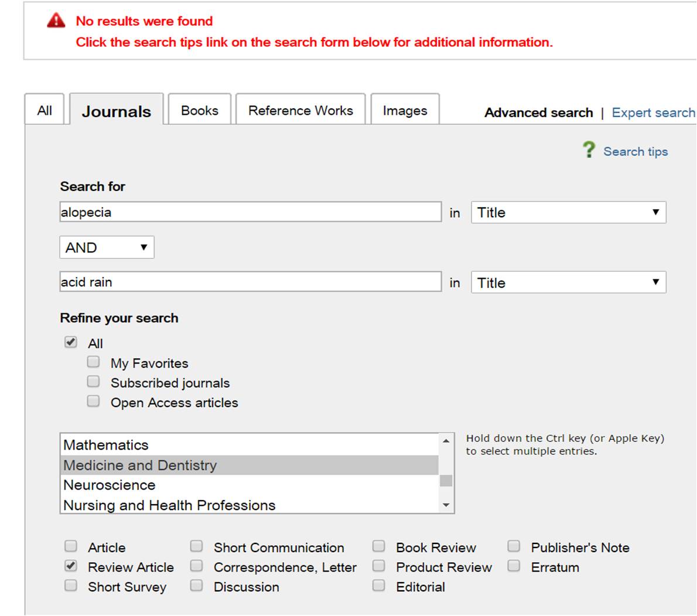Check the My Favorites checkbox
The width and height of the screenshot is (697, 616).
tap(93, 362)
